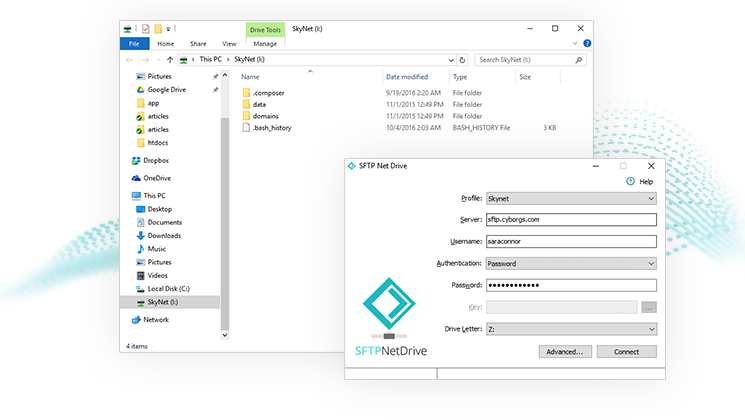
Task: Click the New Folder quick access icon
Action: click(x=158, y=29)
